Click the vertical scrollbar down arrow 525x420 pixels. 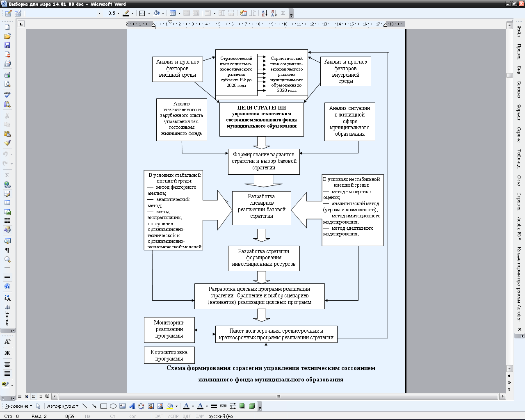click(509, 368)
